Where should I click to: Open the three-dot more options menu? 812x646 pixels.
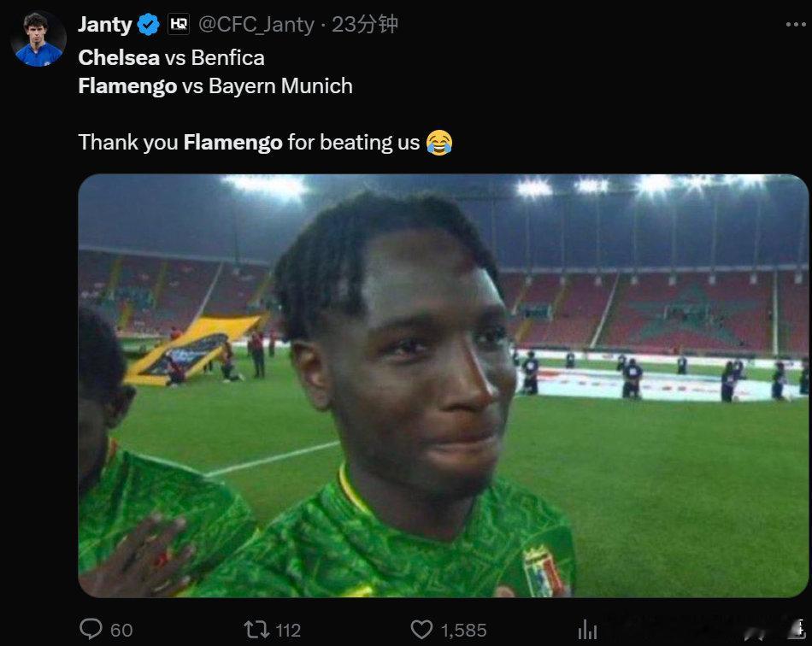[x=796, y=24]
